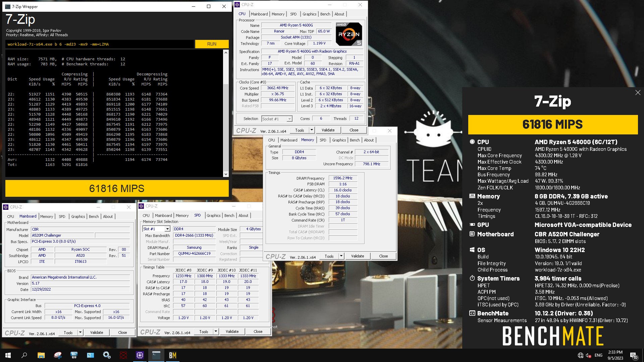Viewport: 644px width, 362px height.
Task: Select DRAM Frequency 1596.2 MHz value
Action: (343, 178)
